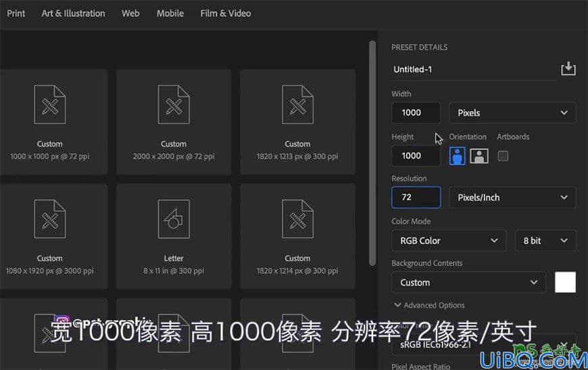The width and height of the screenshot is (588, 370).
Task: Click the Letter 8 x 11 in preset icon
Action: tap(174, 218)
